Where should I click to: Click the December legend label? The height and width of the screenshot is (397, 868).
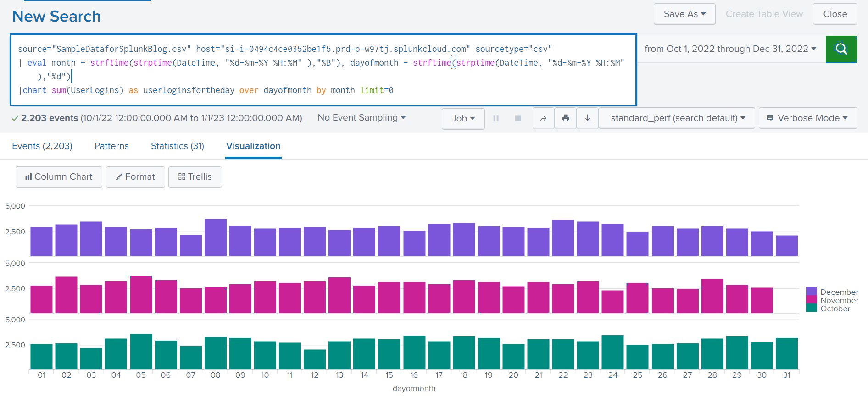click(x=839, y=292)
